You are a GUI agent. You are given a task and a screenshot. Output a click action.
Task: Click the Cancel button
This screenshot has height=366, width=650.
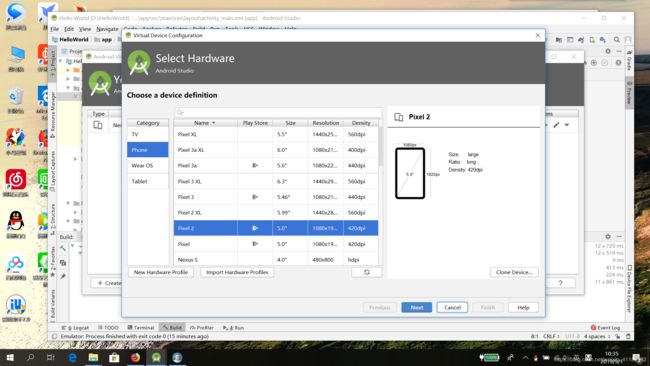[x=452, y=308]
